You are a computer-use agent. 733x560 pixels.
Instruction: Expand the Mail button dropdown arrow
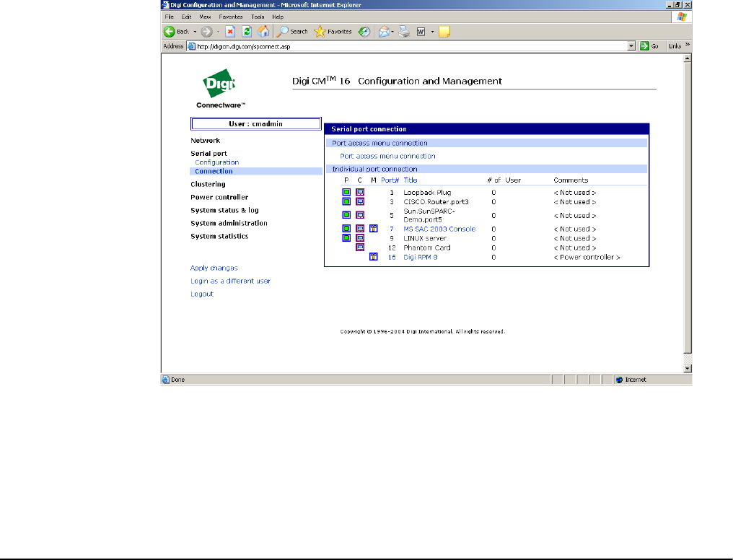(x=392, y=32)
